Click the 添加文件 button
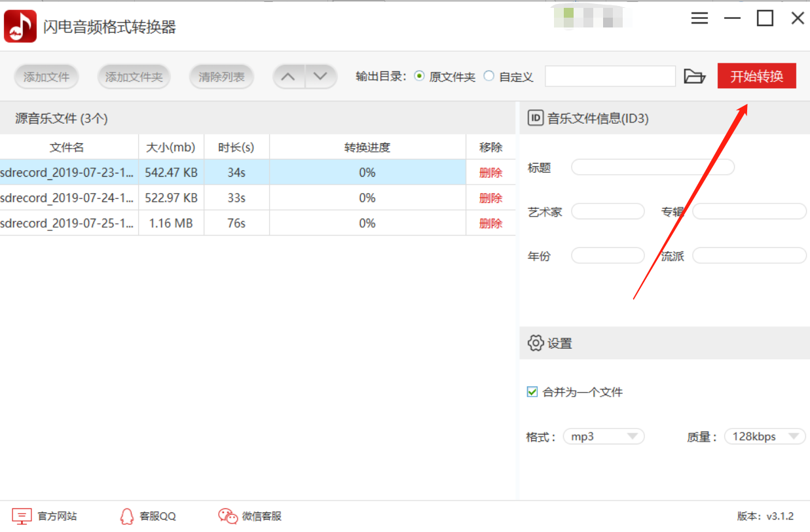Image resolution: width=810 pixels, height=532 pixels. 46,77
